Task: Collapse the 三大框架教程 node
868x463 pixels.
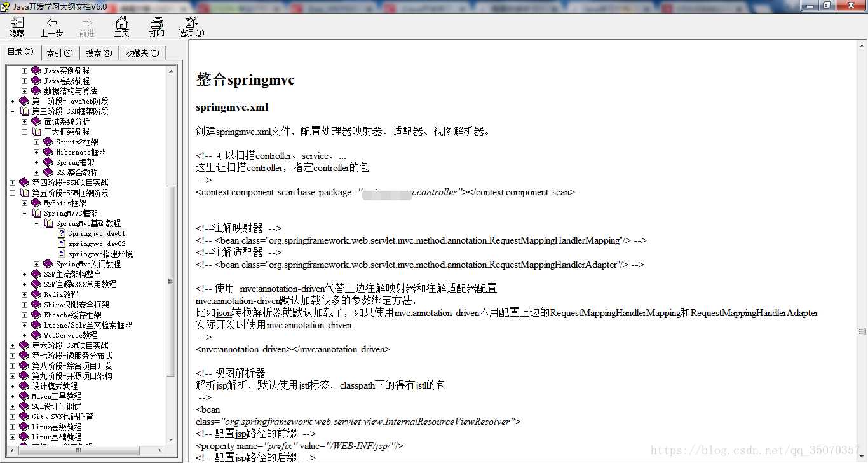Action: 25,132
